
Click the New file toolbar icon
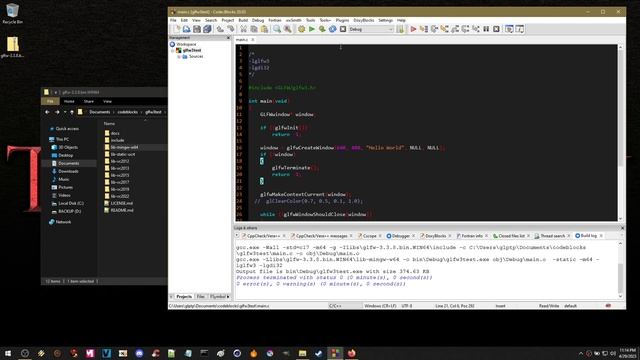click(176, 29)
